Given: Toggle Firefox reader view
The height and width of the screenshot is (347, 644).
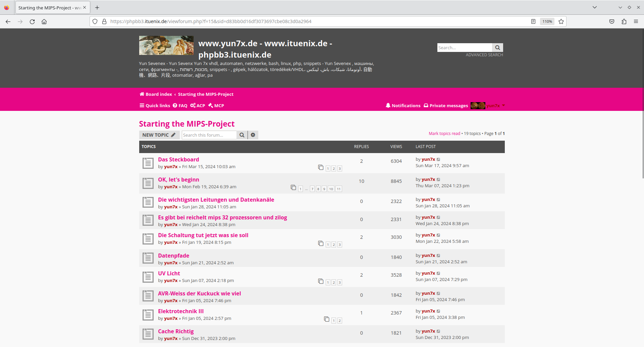Looking at the screenshot, I should coord(533,21).
